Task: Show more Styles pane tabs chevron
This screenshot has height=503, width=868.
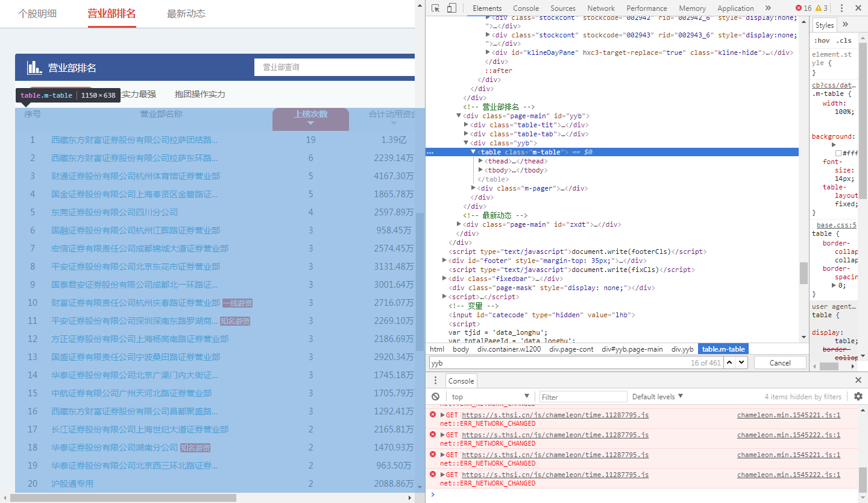Action: [845, 24]
